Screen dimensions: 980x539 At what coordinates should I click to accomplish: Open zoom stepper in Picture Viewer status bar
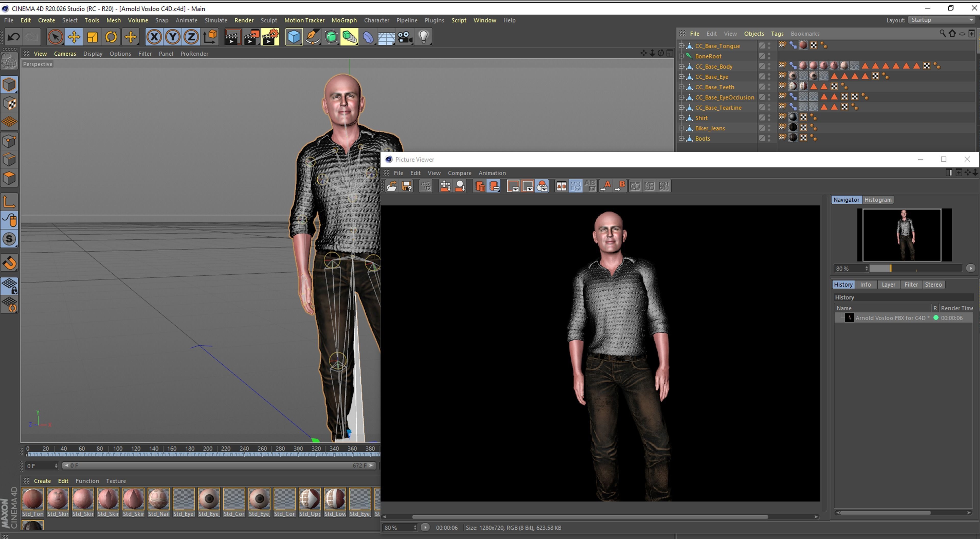[415, 528]
